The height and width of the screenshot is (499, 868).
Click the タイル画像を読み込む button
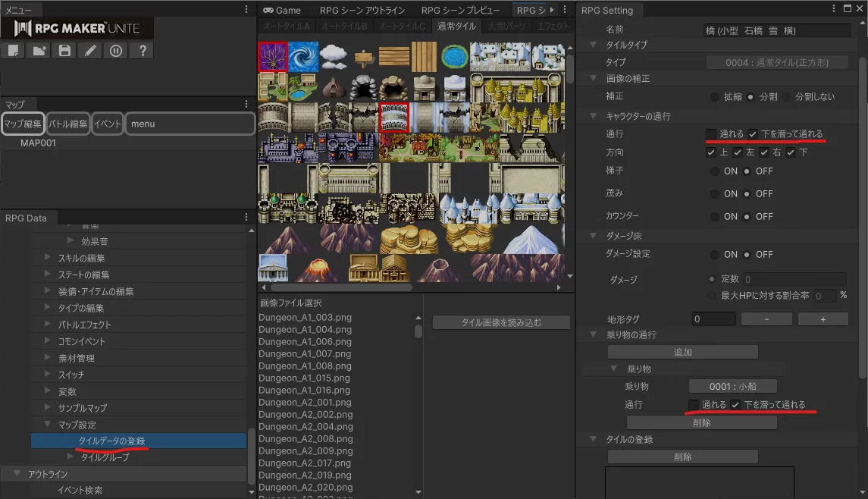point(501,322)
